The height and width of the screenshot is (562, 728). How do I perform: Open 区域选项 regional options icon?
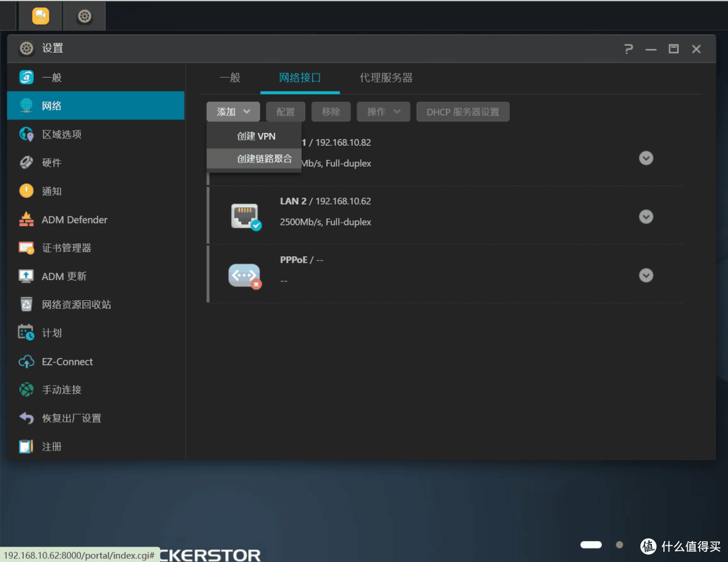coord(26,134)
